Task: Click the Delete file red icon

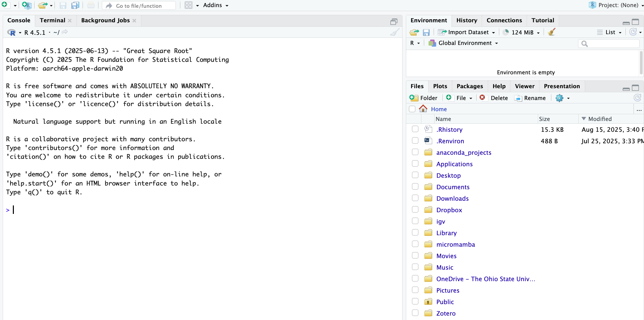Action: (482, 98)
